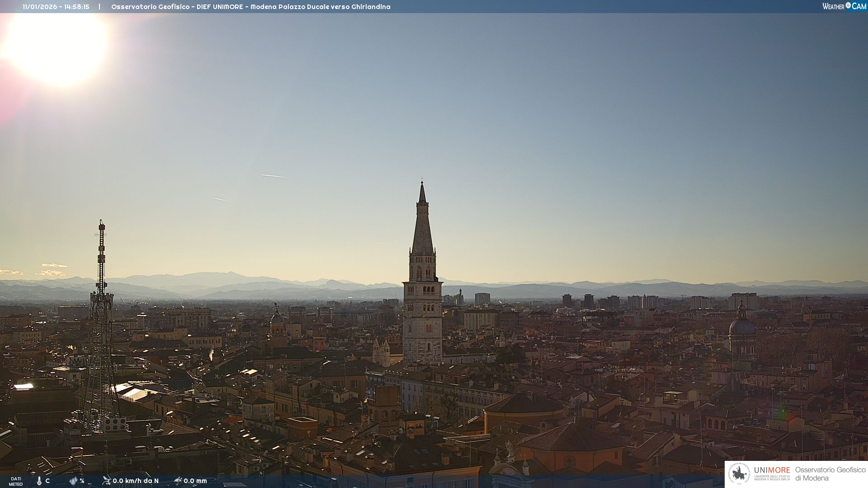
Task: Click the date and time stamp
Action: pyautogui.click(x=56, y=7)
